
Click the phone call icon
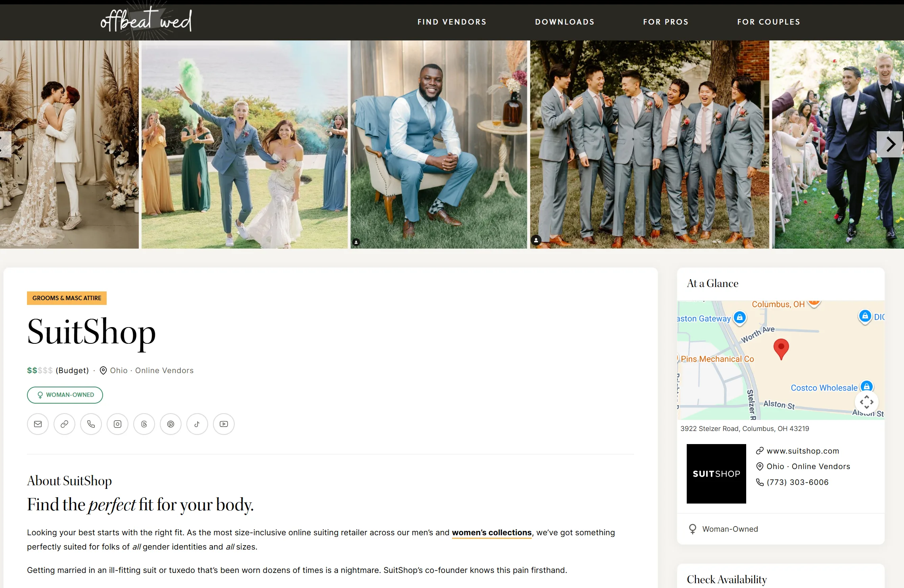pyautogui.click(x=91, y=424)
